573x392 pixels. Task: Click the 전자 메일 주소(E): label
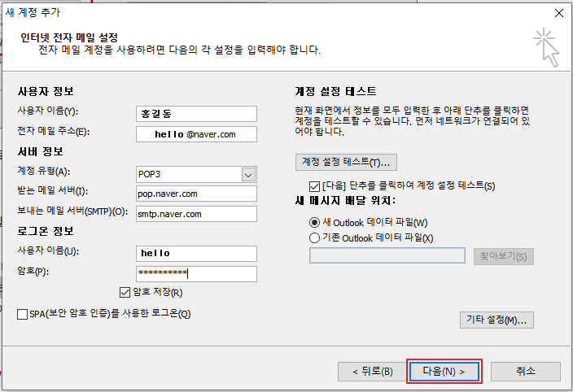[x=54, y=131]
